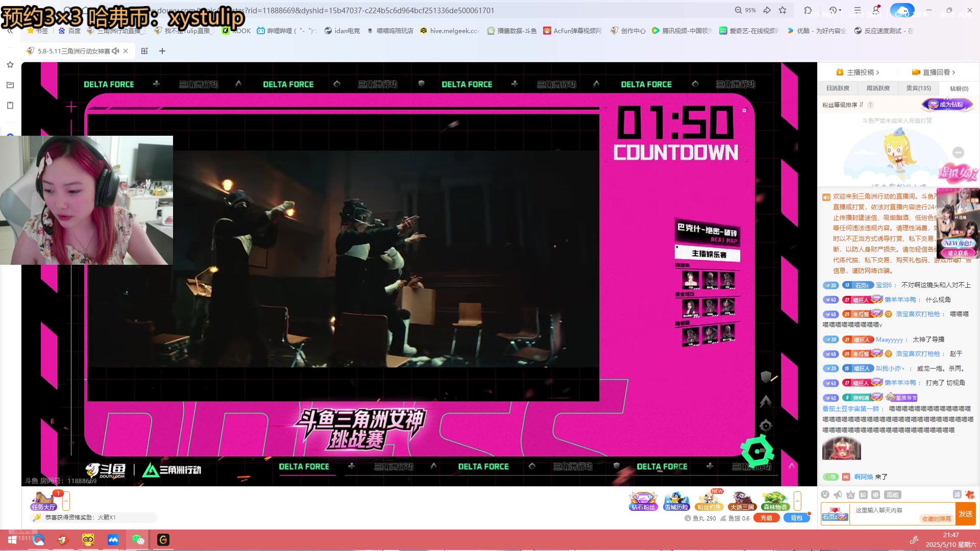This screenshot has width=980, height=551.
Task: Share the page with the arrow icon
Action: pyautogui.click(x=767, y=10)
